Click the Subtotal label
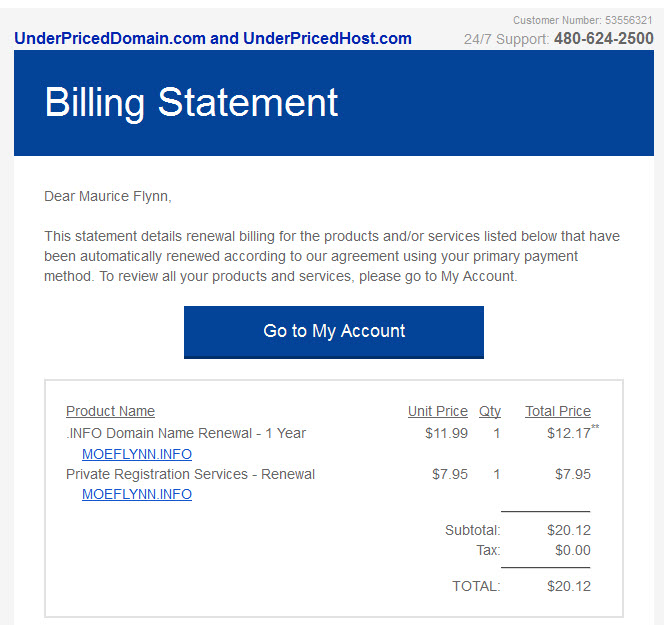 [472, 530]
